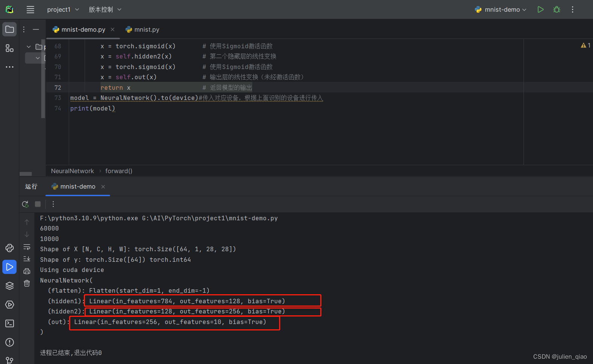The image size is (593, 364).
Task: Show more tool windows ellipsis in left sidebar
Action: pyautogui.click(x=9, y=67)
